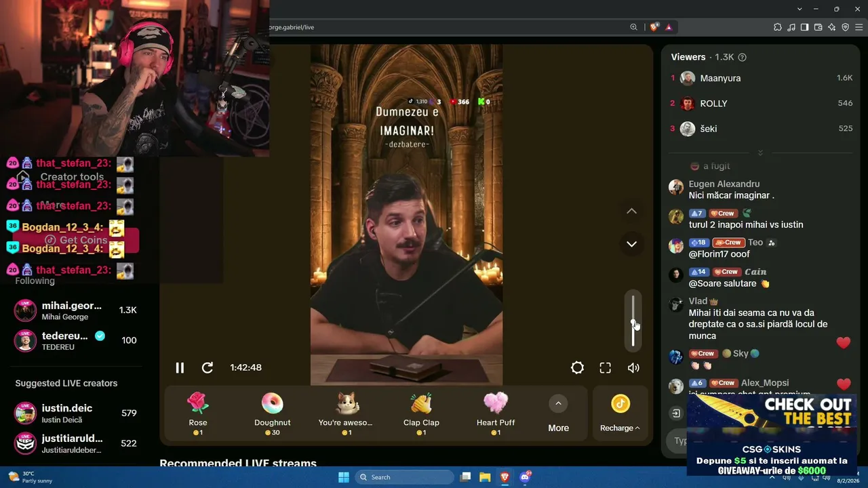Go to the previous live stream

pos(631,211)
